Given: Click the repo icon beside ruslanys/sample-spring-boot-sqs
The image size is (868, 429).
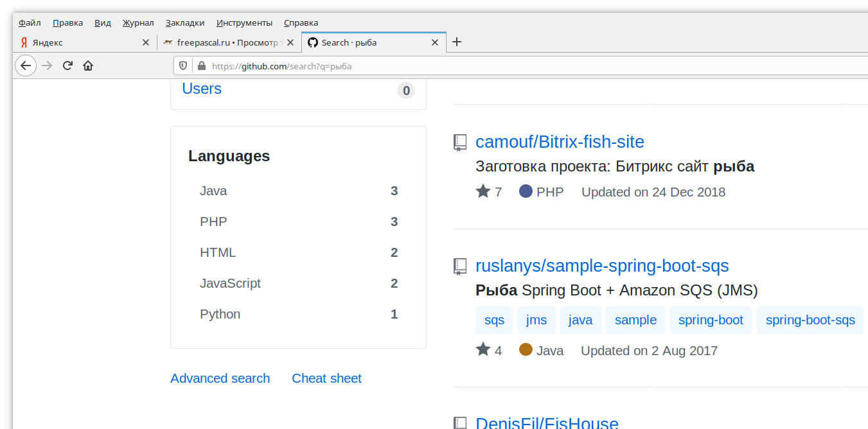Looking at the screenshot, I should 459,267.
